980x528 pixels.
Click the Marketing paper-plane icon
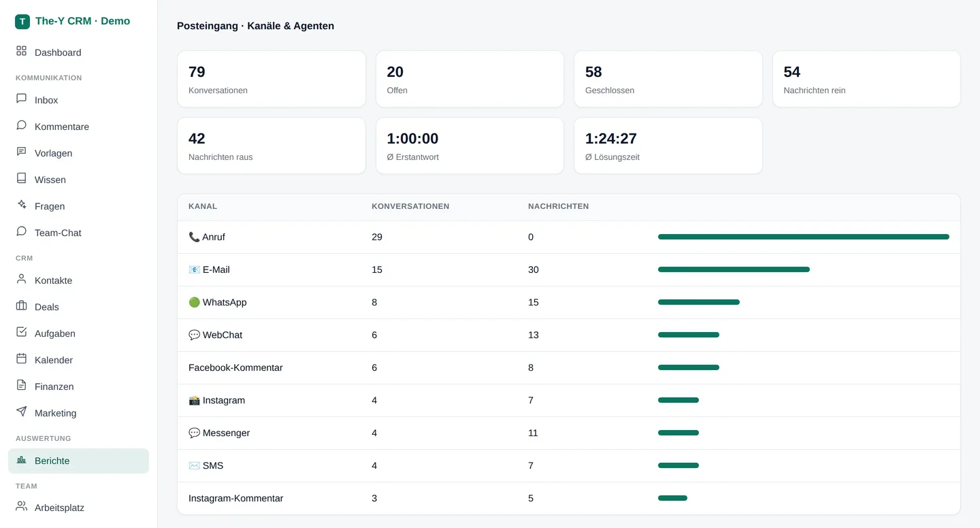22,412
